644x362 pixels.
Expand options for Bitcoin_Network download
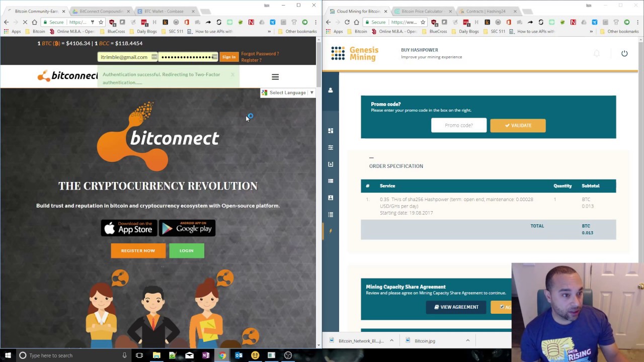pos(391,340)
